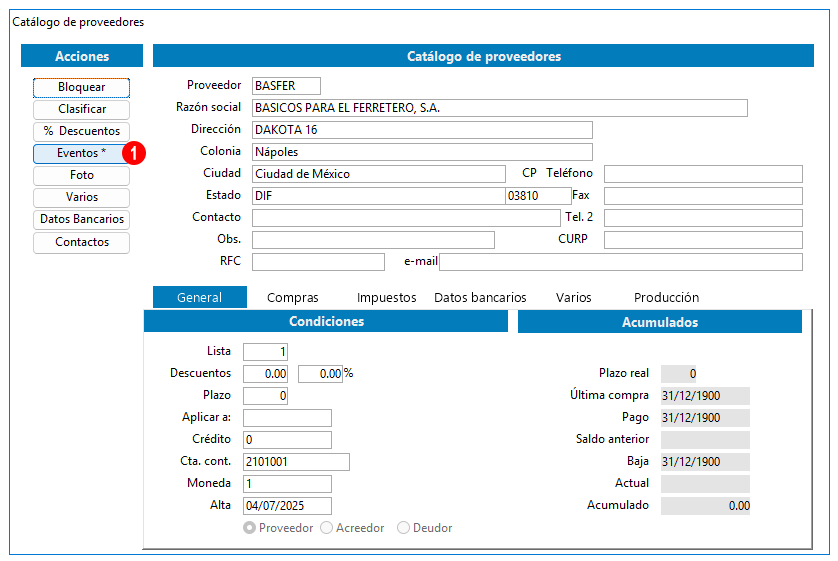838x561 pixels.
Task: Click the Cta. cont. field
Action: click(296, 462)
